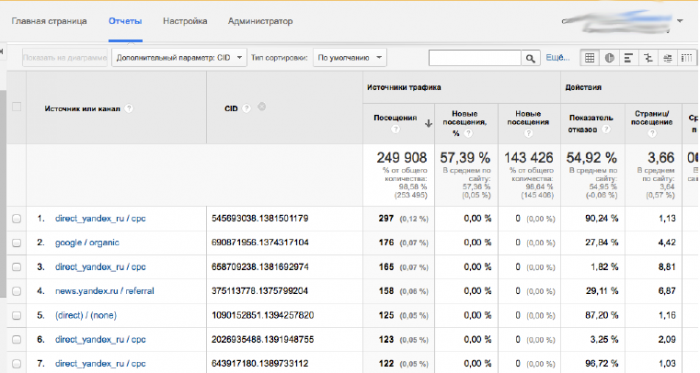This screenshot has width=700, height=373.
Task: Open help icon under Посещения header
Action: tap(395, 129)
